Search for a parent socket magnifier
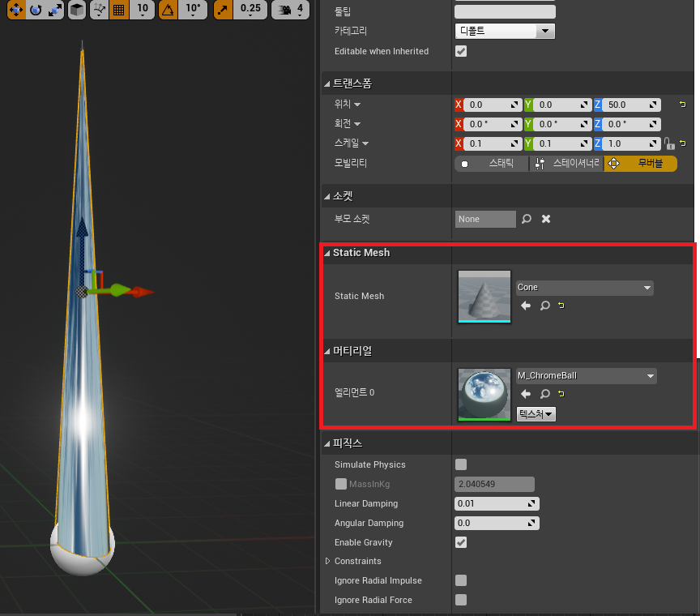700x616 pixels. (527, 219)
